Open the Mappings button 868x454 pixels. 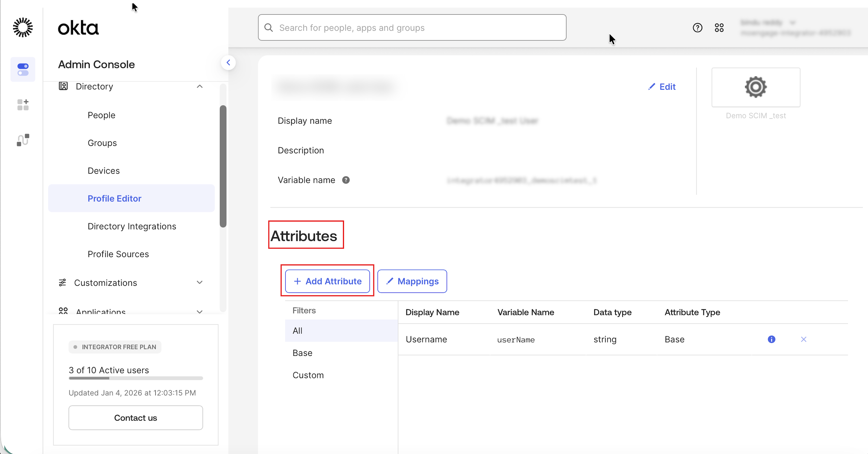click(412, 281)
